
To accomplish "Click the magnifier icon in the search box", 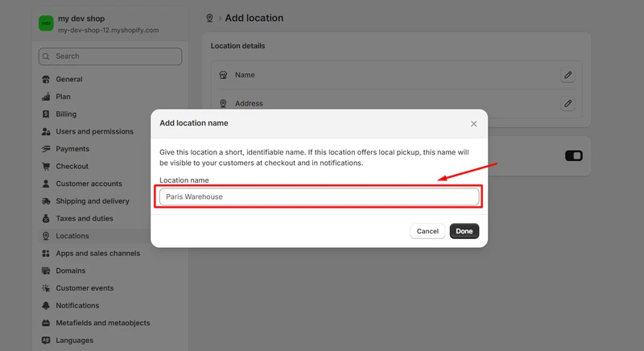I will click(x=46, y=56).
